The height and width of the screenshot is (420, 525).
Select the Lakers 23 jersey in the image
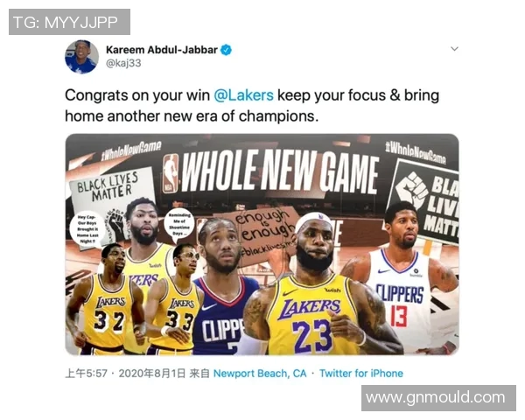pyautogui.click(x=311, y=317)
